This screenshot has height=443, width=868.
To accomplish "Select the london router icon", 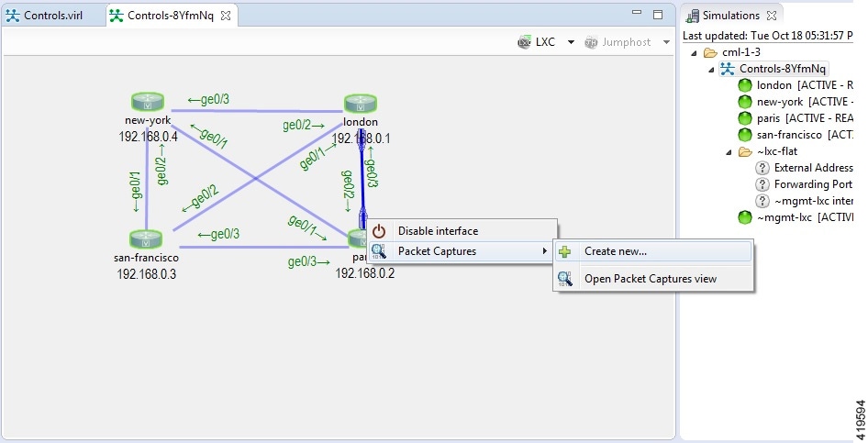I will tap(361, 104).
